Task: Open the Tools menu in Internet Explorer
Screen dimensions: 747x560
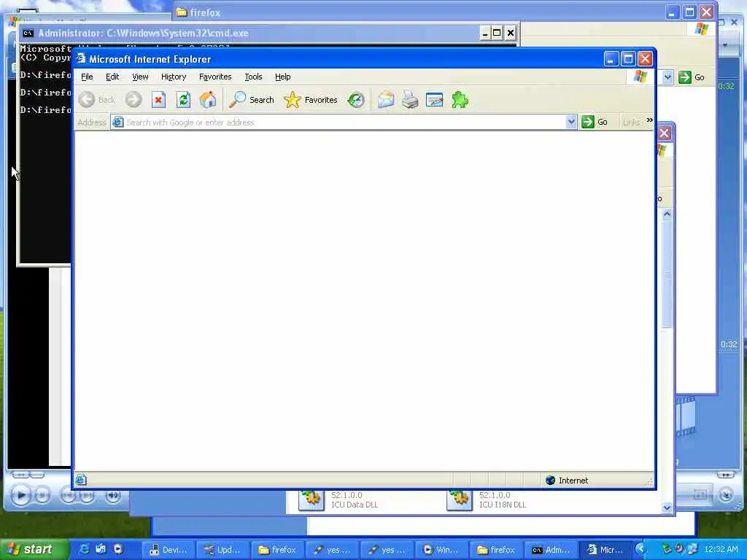Action: (x=253, y=77)
